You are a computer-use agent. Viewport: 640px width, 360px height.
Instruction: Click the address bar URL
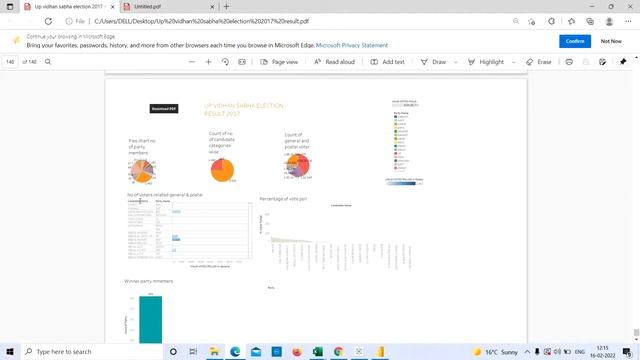click(202, 21)
